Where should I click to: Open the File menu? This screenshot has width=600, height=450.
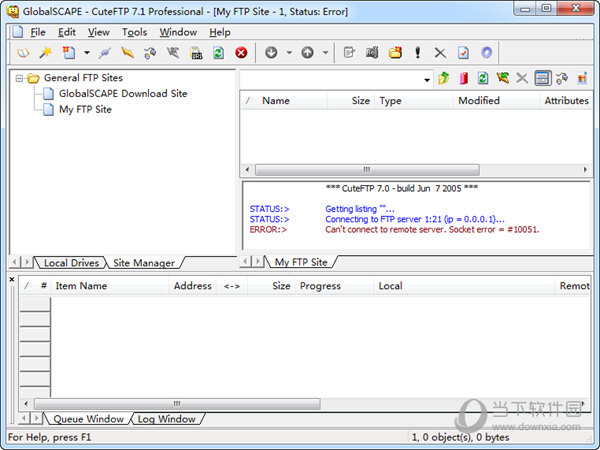tap(38, 32)
